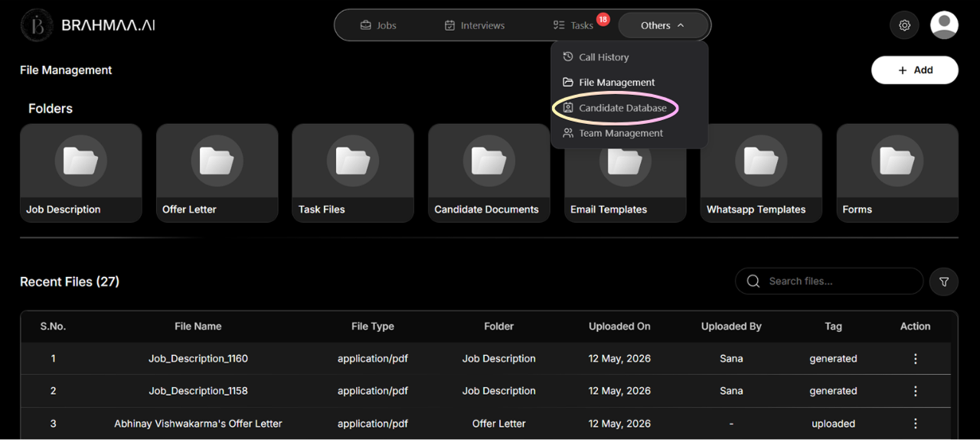Screen dimensions: 980x440
Task: Collapse the Others dropdown menu
Action: click(x=662, y=25)
